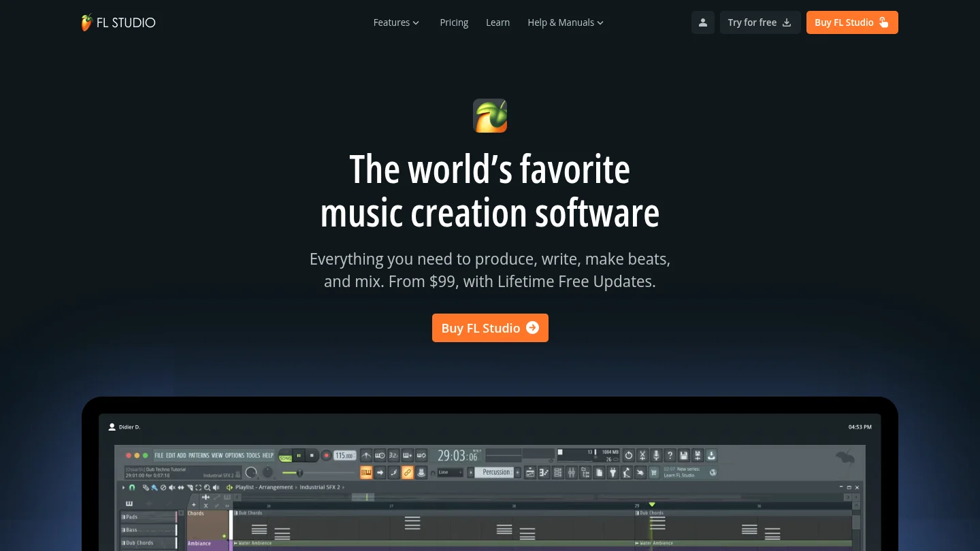Select the playlist Delete tool icon

click(163, 487)
